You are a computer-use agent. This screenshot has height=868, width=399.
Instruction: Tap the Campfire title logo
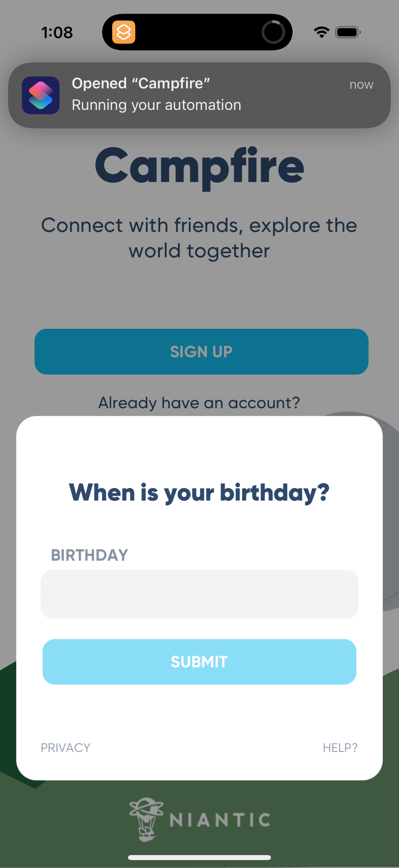pyautogui.click(x=199, y=167)
